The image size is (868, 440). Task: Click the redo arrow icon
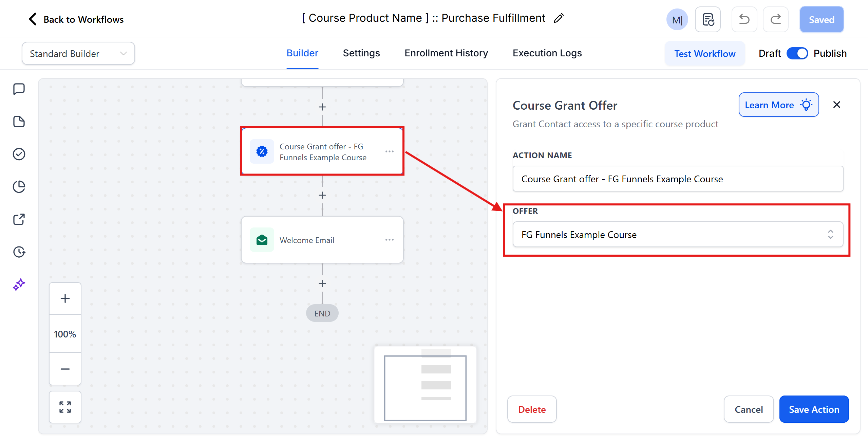(x=775, y=19)
